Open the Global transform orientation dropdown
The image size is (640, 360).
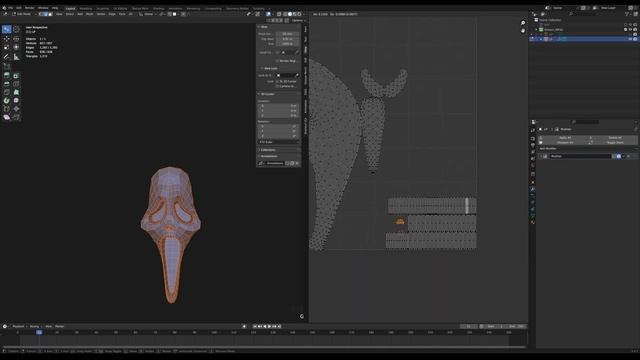coord(147,14)
